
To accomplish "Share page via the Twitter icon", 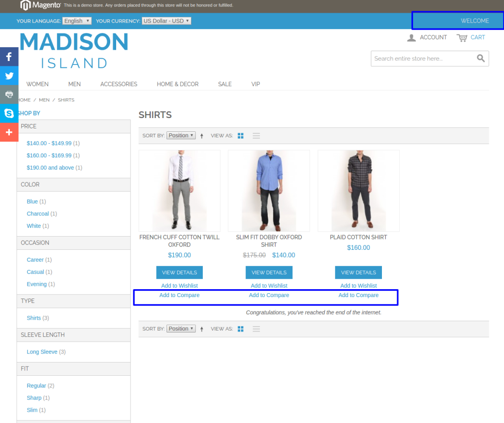I will 9,76.
